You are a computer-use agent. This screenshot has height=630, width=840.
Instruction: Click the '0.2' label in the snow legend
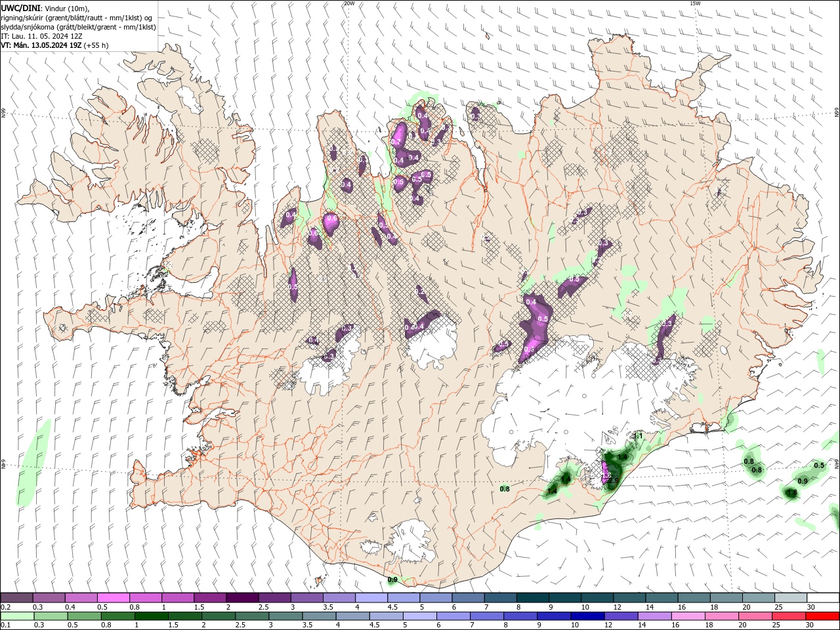coord(5,607)
